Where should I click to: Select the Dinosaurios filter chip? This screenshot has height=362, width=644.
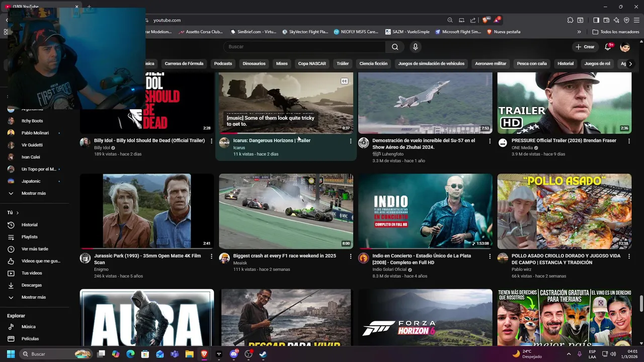(254, 64)
